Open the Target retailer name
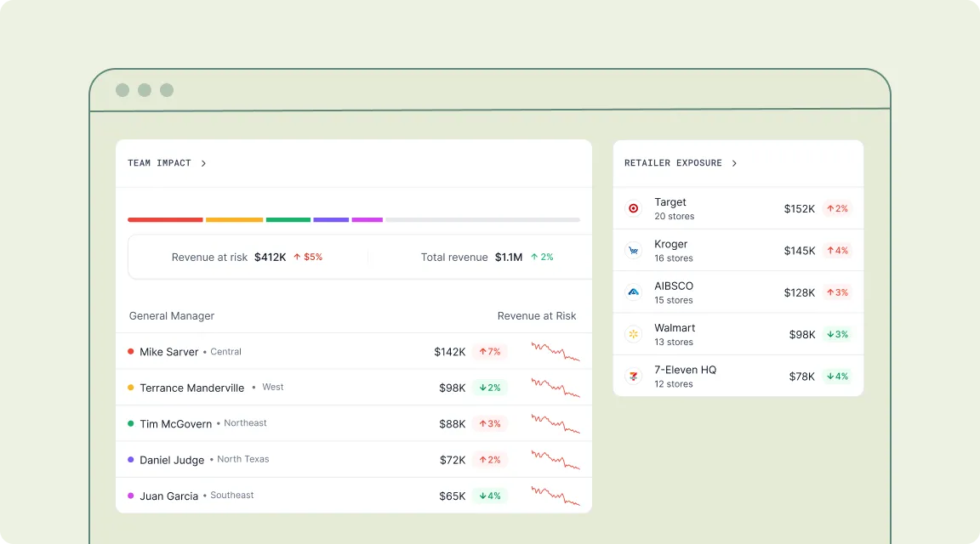Screen dimensions: 980x544 click(670, 202)
